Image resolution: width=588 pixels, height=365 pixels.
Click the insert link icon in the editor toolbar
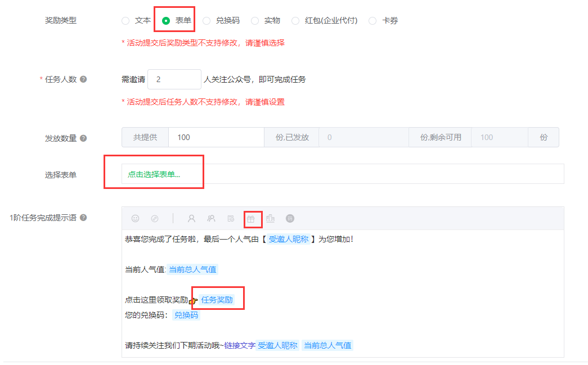(155, 219)
